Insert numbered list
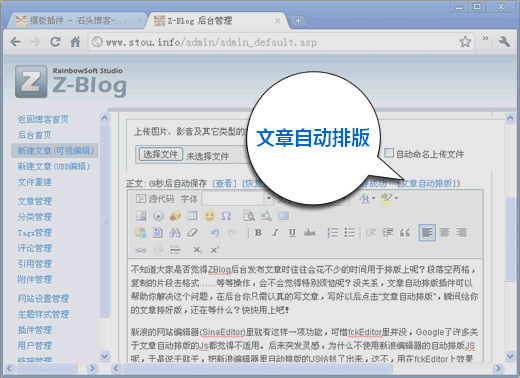520x378 pixels. click(332, 232)
